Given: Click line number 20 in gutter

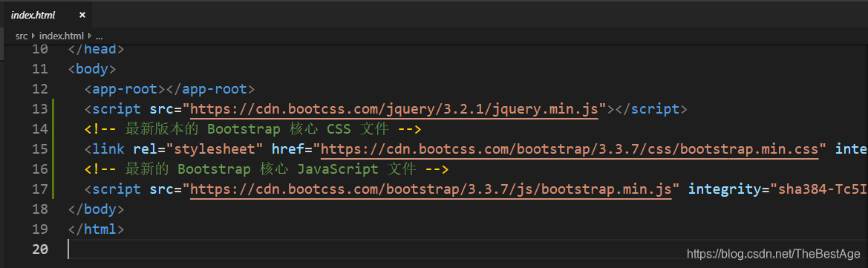Looking at the screenshot, I should [40, 249].
